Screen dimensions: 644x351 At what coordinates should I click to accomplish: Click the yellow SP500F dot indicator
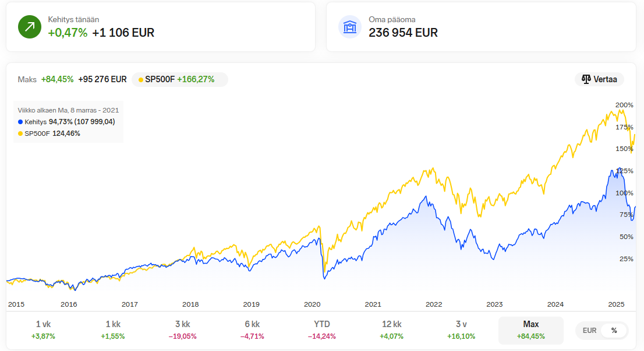[141, 79]
